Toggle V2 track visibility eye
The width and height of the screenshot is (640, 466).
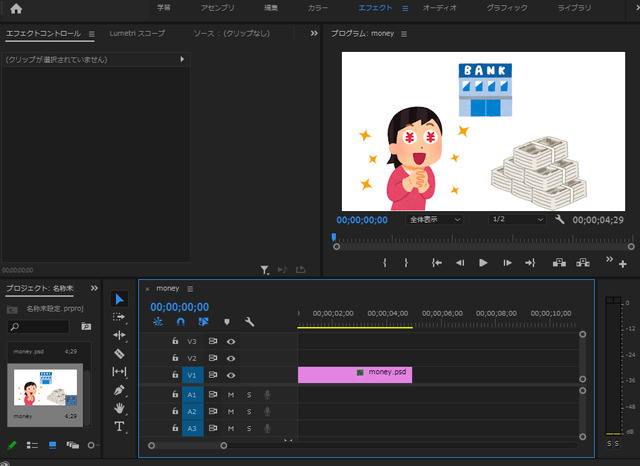[x=231, y=358]
